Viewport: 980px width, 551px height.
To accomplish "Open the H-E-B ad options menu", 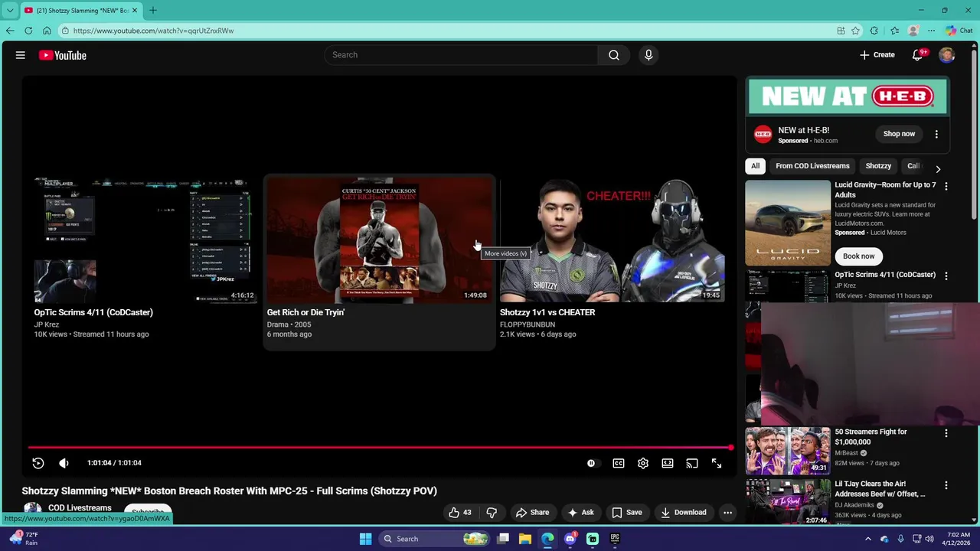I will pos(936,134).
